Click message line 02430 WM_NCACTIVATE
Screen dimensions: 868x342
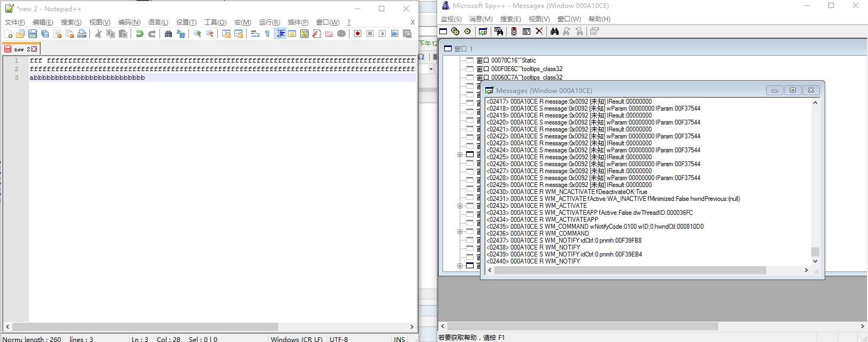pyautogui.click(x=567, y=192)
